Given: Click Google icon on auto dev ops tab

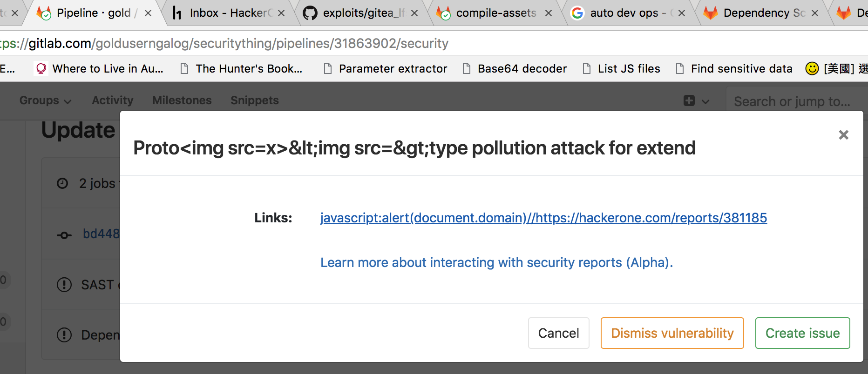Looking at the screenshot, I should click(x=577, y=13).
